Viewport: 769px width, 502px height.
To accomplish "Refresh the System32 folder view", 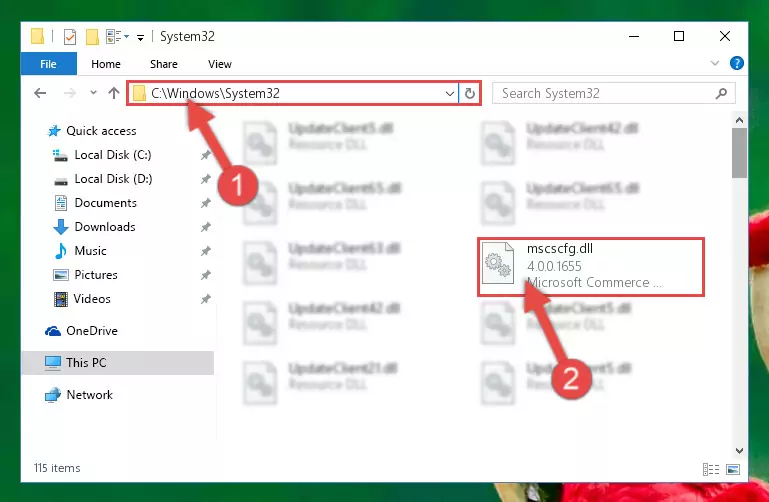I will click(x=470, y=93).
